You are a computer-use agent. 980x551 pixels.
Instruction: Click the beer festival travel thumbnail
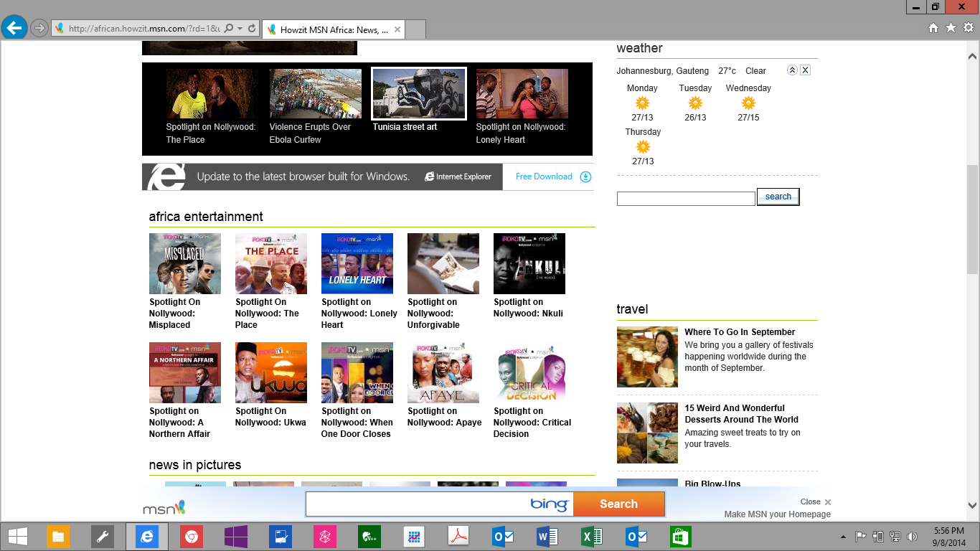[x=647, y=357]
